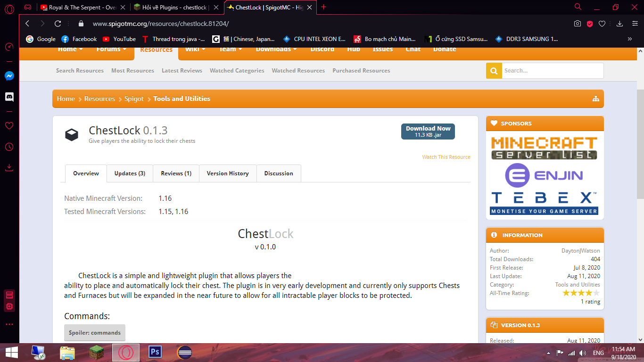Reload the current page
Image resolution: width=644 pixels, height=362 pixels.
58,24
